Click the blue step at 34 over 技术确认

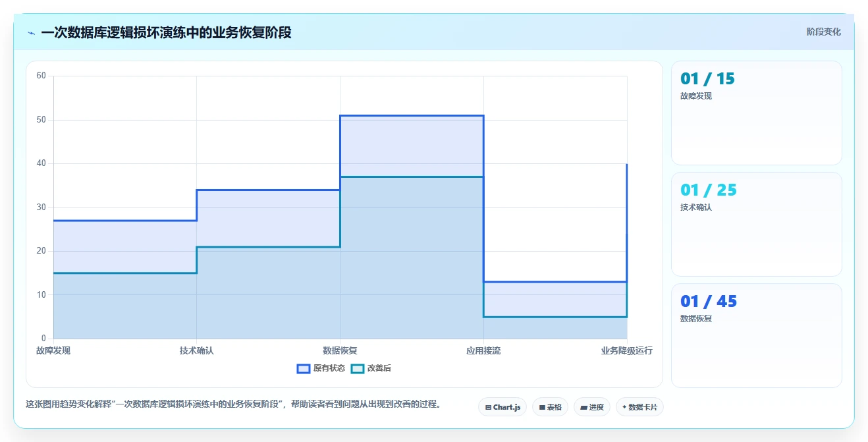268,190
